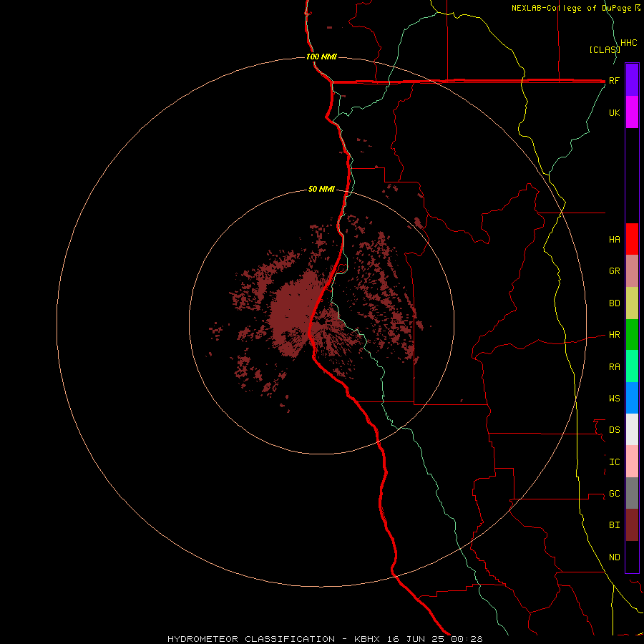Viewport: 644px width, 644px height.
Task: Select the HR legend label
Action: pyautogui.click(x=614, y=335)
